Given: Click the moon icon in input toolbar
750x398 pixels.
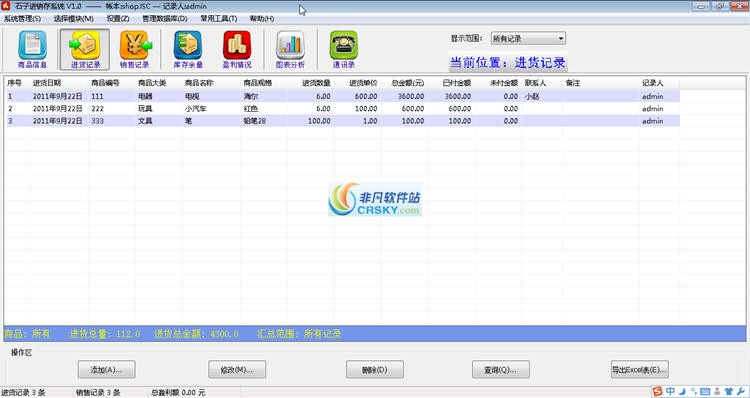Looking at the screenshot, I should [x=683, y=391].
